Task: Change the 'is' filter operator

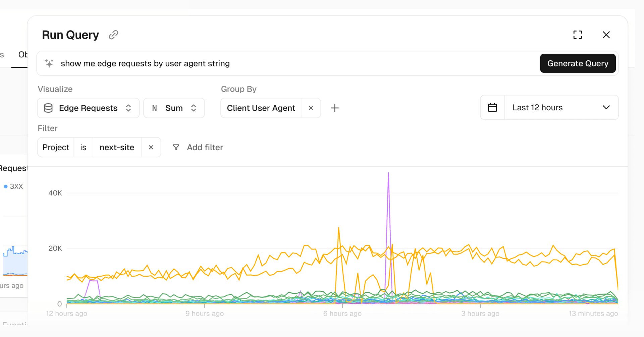Action: (x=83, y=147)
